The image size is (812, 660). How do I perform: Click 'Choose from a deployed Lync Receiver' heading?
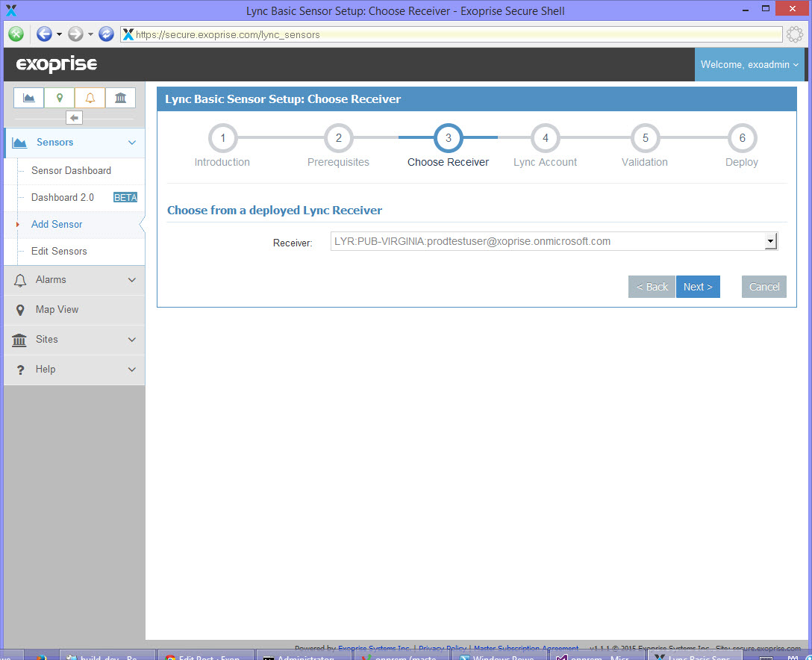point(275,211)
